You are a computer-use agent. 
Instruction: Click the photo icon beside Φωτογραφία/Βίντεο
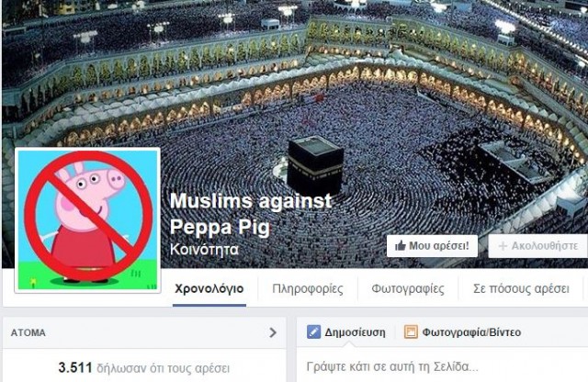point(411,331)
